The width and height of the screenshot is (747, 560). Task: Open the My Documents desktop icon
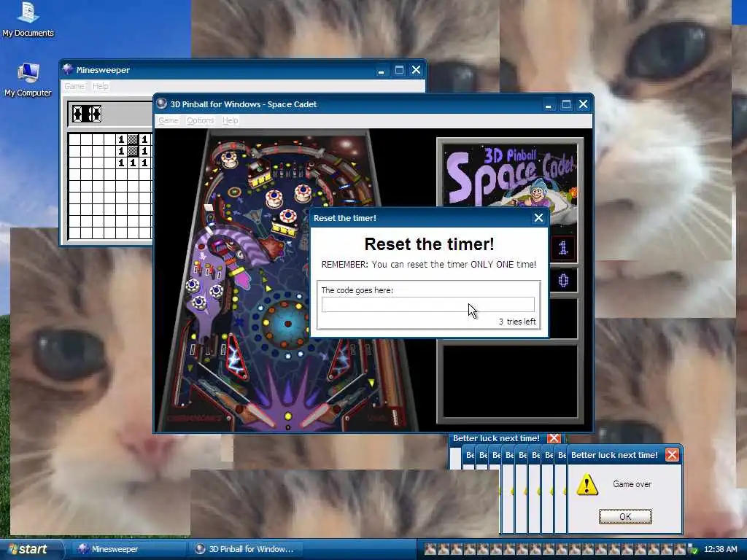28,19
